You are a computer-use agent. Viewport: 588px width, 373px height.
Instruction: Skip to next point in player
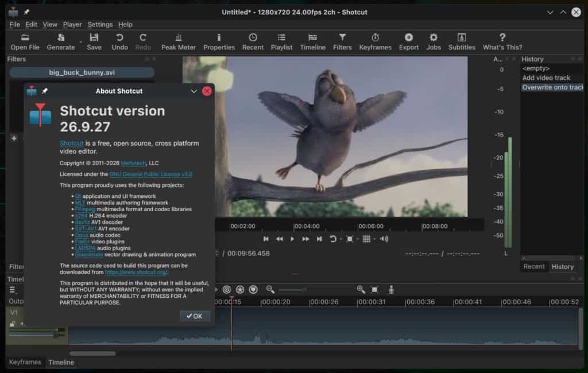click(319, 239)
